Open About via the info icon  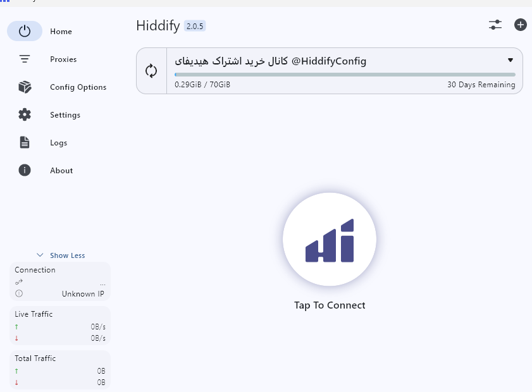[x=24, y=170]
